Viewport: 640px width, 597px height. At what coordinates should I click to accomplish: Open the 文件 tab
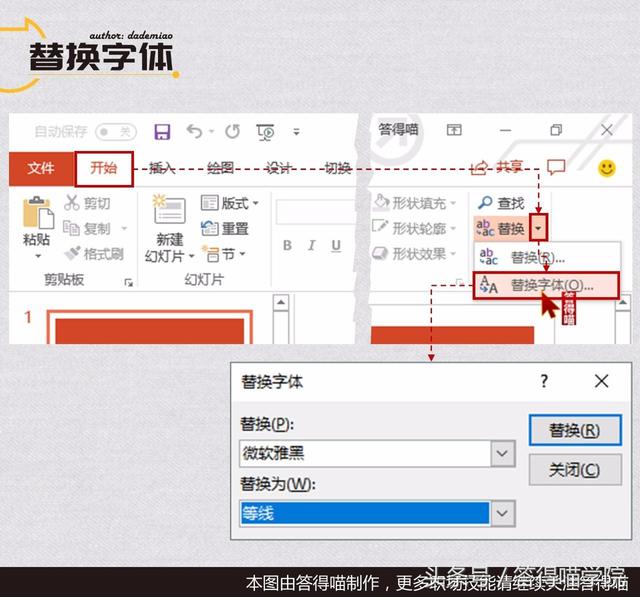[x=41, y=168]
